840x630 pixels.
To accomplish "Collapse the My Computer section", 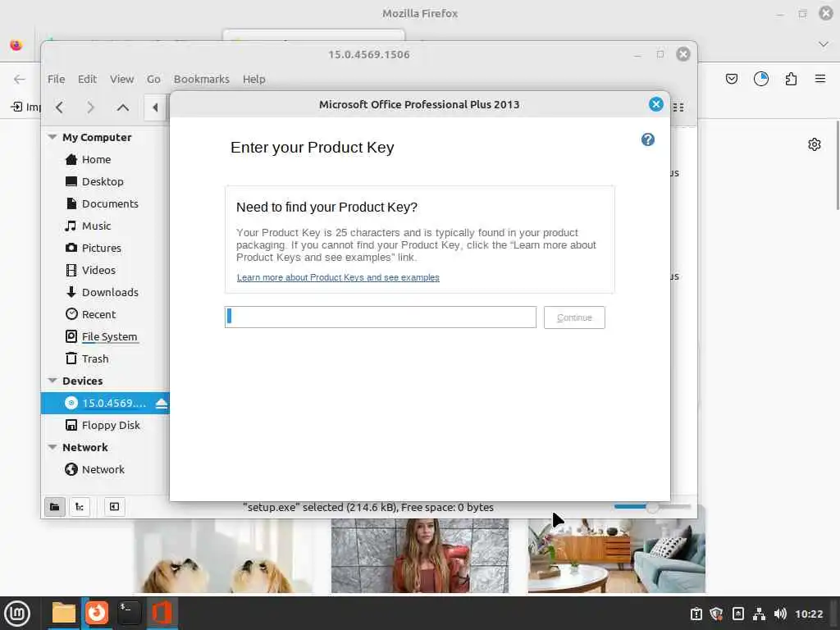I will (52, 137).
